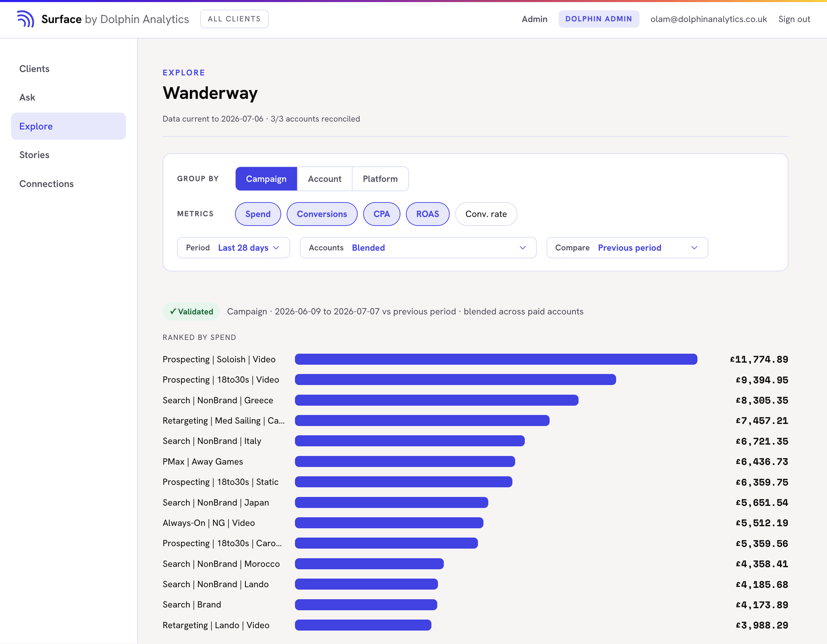Select the Search | NonBrand | Italy label
Viewport: 827px width, 644px height.
point(212,441)
